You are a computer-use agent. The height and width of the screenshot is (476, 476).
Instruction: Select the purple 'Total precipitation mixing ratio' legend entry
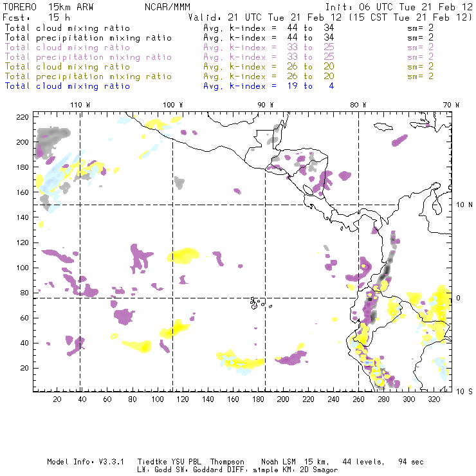click(x=88, y=57)
